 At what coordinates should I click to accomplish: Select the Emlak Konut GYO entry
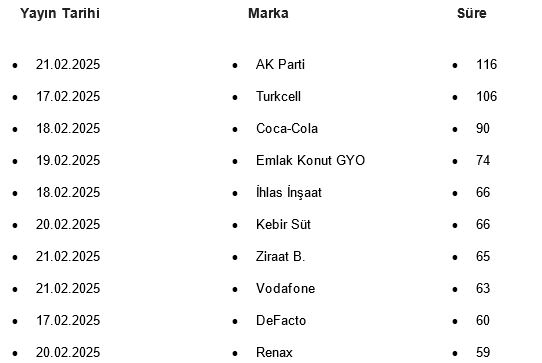(x=310, y=160)
